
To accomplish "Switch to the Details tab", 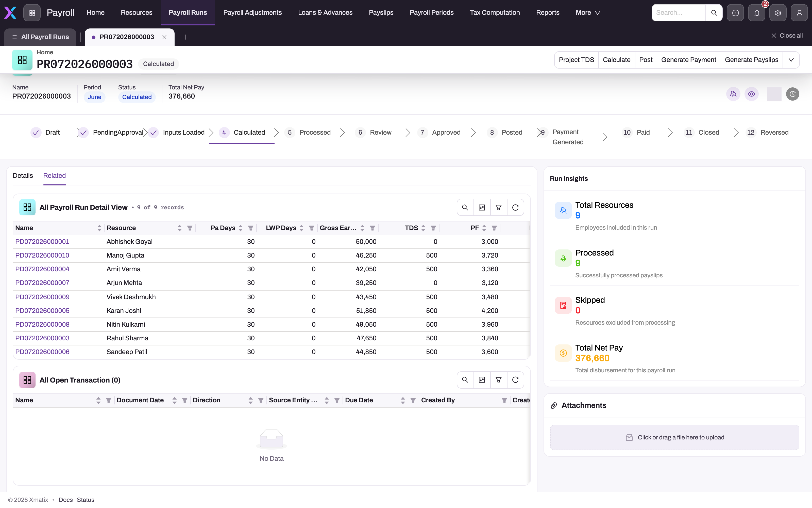I will click(x=23, y=176).
